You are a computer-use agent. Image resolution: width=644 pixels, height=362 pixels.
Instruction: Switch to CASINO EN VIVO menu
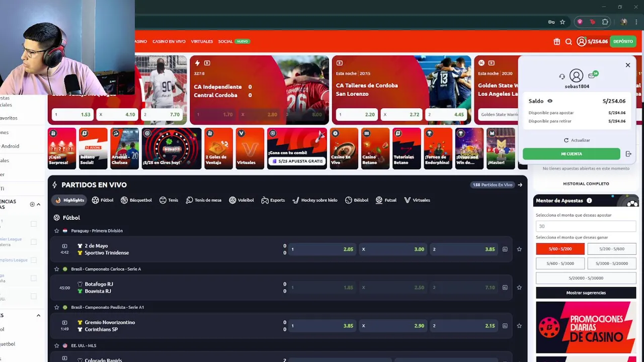click(169, 41)
